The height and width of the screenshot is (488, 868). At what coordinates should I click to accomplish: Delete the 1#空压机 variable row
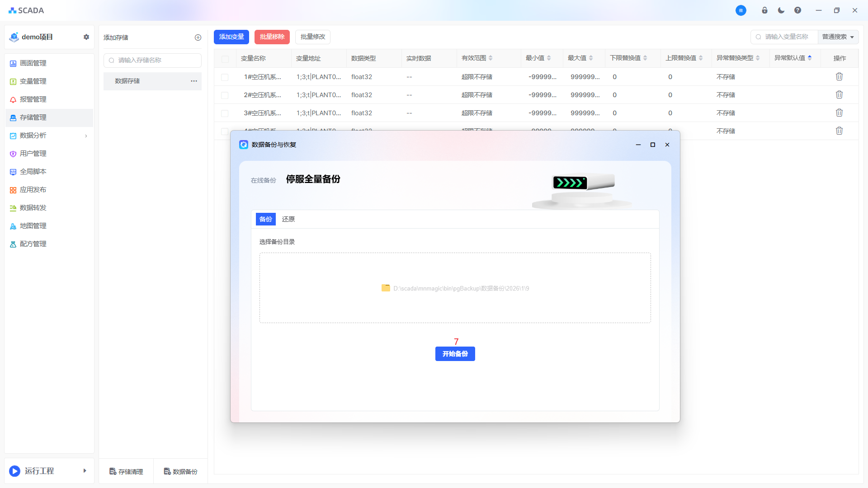839,77
